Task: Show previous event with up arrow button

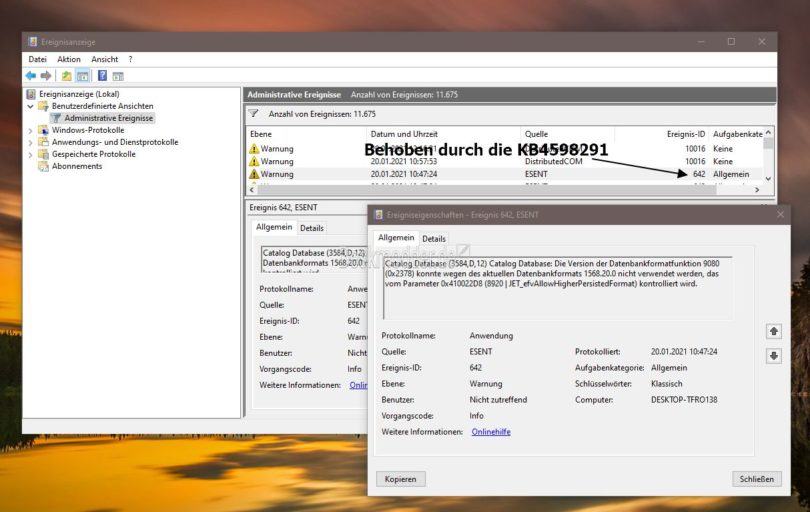Action: tap(773, 331)
